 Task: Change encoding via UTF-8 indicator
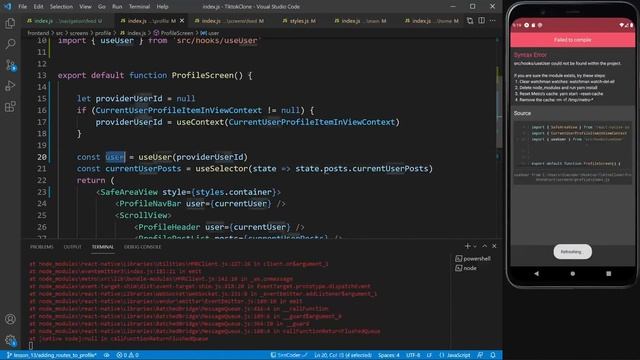click(x=413, y=355)
